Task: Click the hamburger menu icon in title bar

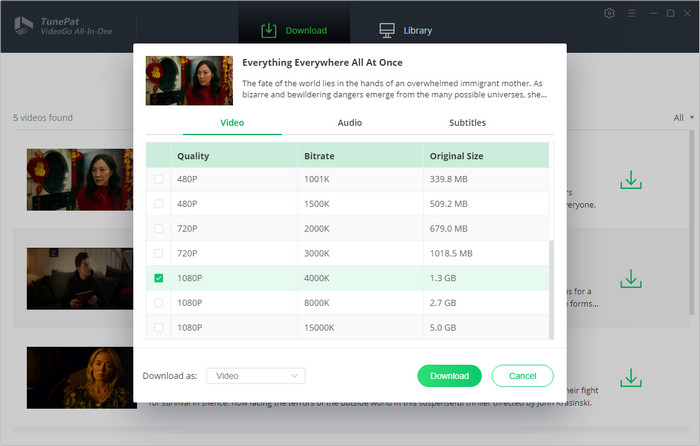Action: 632,14
